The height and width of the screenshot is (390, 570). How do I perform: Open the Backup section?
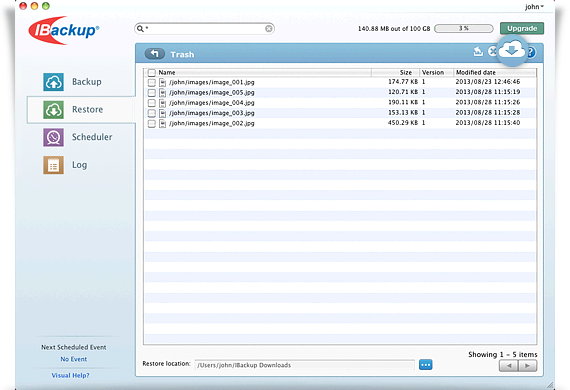(x=87, y=82)
